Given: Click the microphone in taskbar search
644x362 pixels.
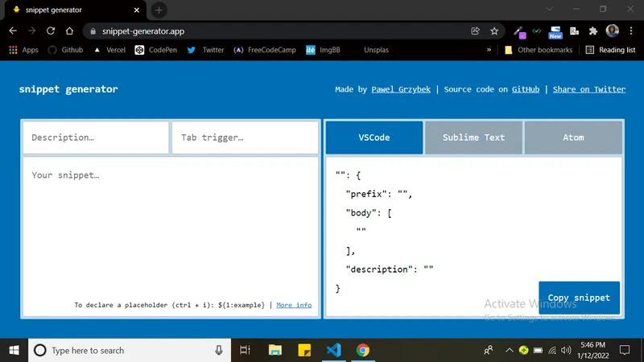Looking at the screenshot, I should (219, 350).
